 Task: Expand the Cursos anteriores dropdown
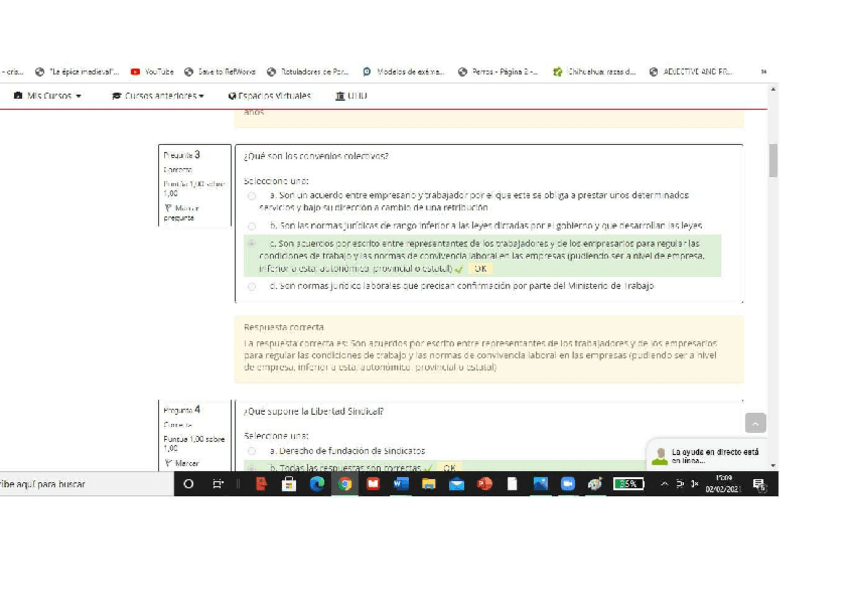(158, 96)
